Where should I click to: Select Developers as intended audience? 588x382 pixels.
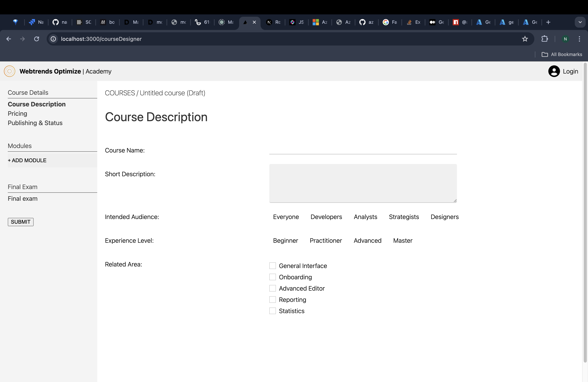coord(326,217)
